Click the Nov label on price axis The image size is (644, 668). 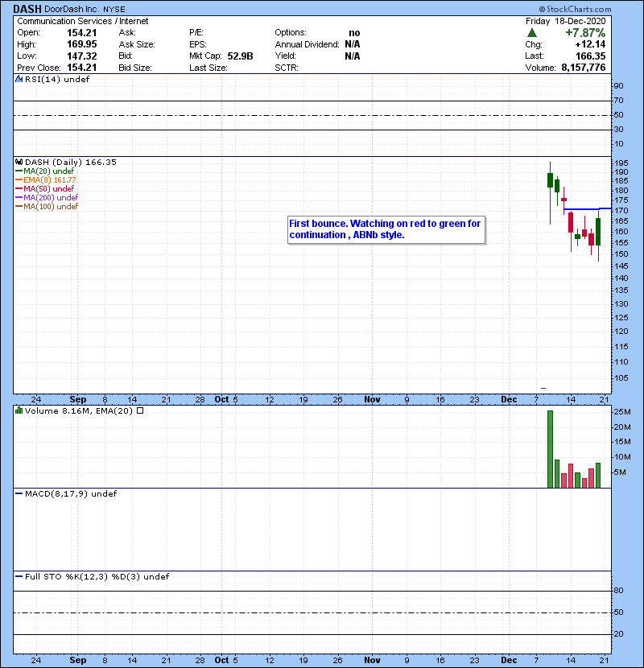(372, 400)
